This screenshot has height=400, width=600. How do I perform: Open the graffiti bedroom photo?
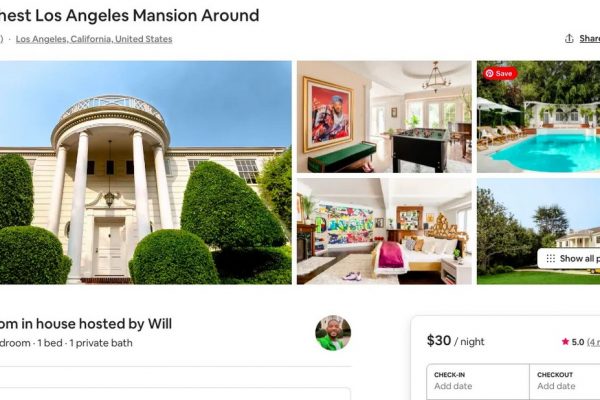tap(384, 231)
